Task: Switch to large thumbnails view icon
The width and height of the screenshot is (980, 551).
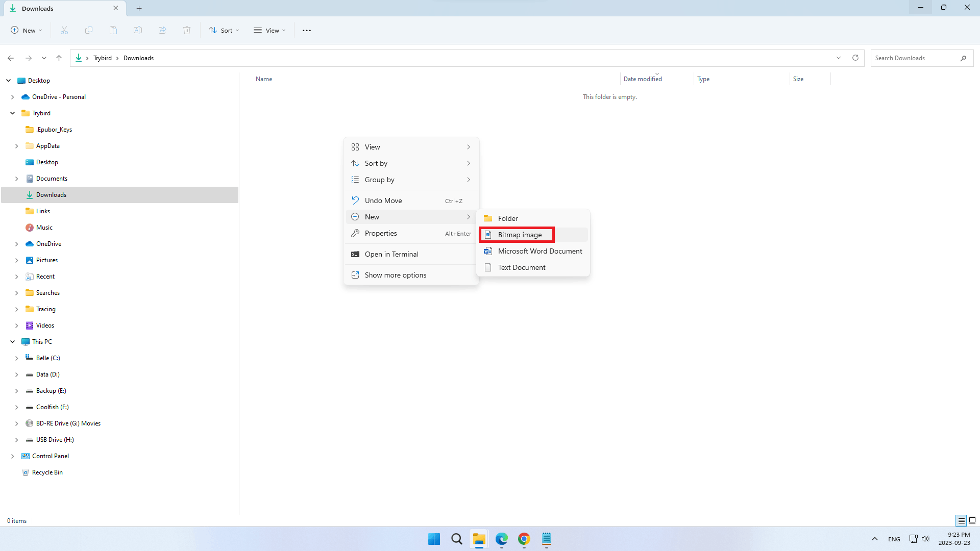Action: (972, 520)
